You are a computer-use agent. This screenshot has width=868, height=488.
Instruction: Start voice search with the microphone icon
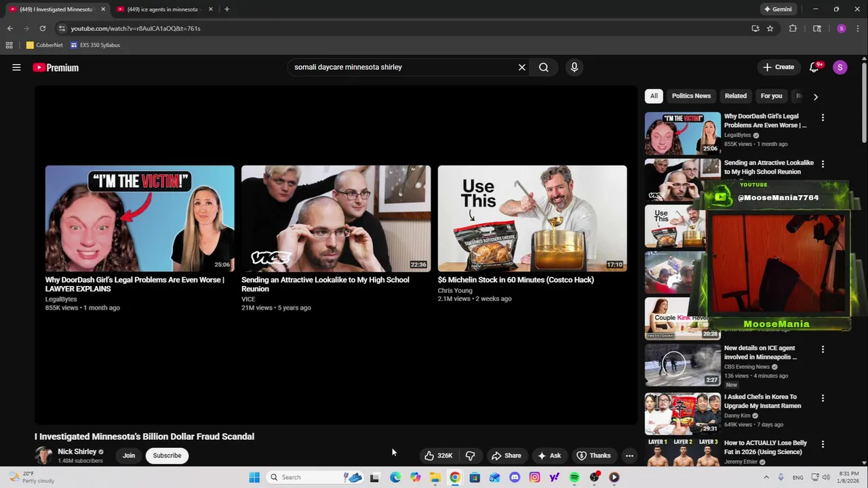[x=574, y=67]
